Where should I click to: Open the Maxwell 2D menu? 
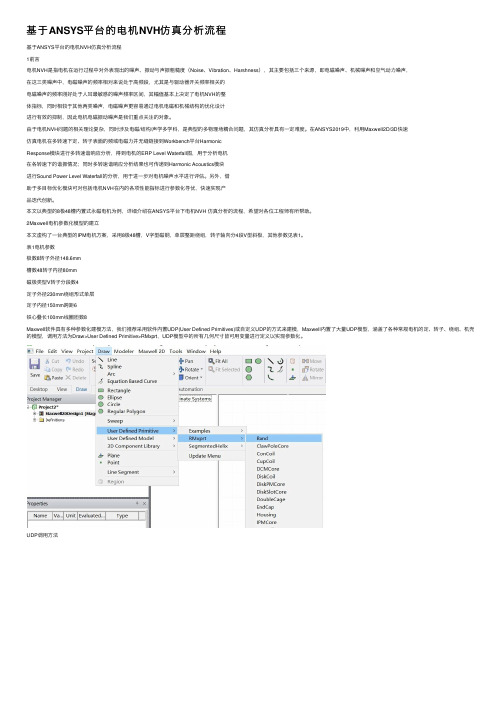point(151,351)
